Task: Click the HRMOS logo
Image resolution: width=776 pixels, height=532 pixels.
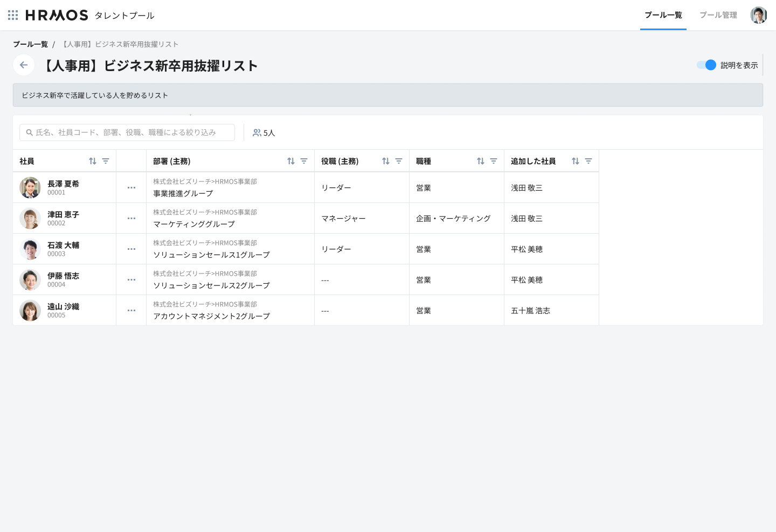Action: click(57, 15)
